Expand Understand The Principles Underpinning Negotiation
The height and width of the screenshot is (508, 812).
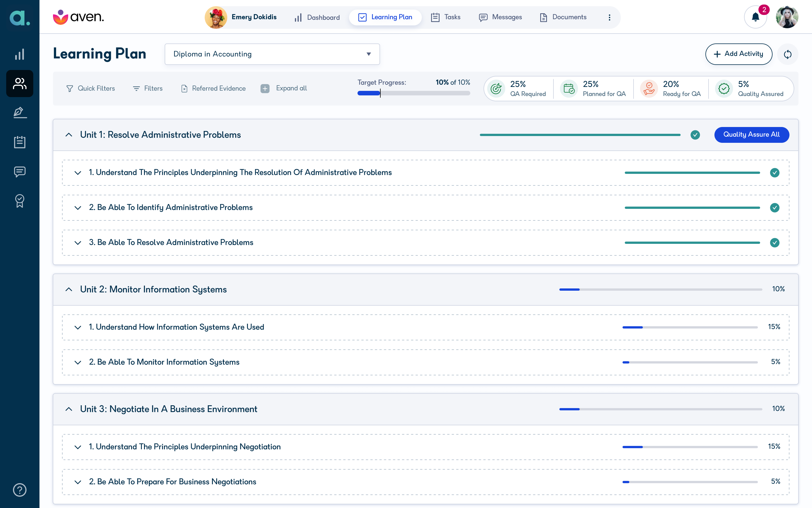pos(78,447)
